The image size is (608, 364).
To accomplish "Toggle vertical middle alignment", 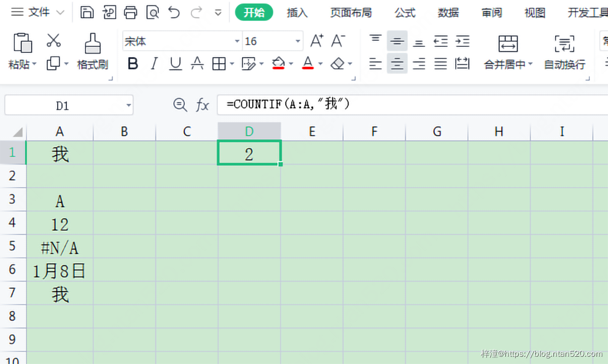I will pos(397,41).
